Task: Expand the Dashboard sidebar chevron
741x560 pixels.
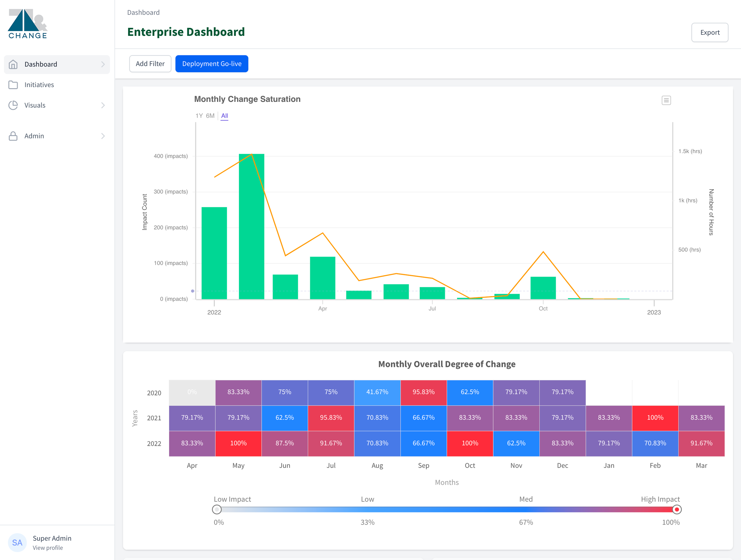Action: (x=103, y=64)
